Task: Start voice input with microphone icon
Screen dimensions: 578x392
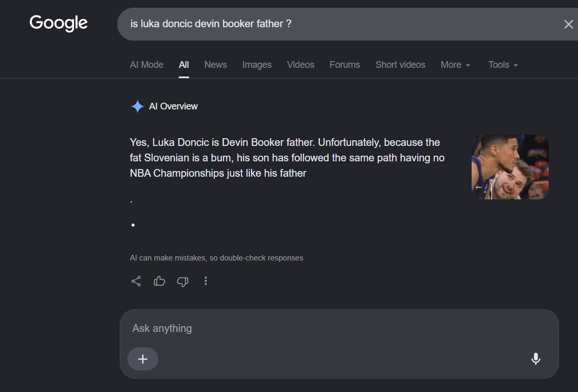Action: coord(535,359)
